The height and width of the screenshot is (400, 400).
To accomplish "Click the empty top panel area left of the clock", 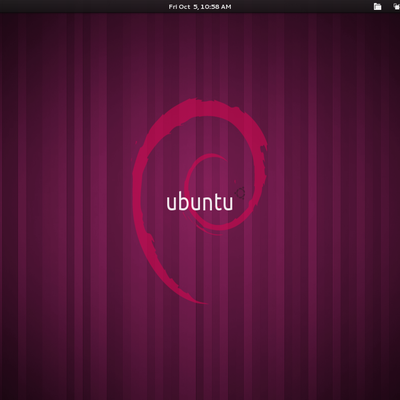I will pos(83,6).
